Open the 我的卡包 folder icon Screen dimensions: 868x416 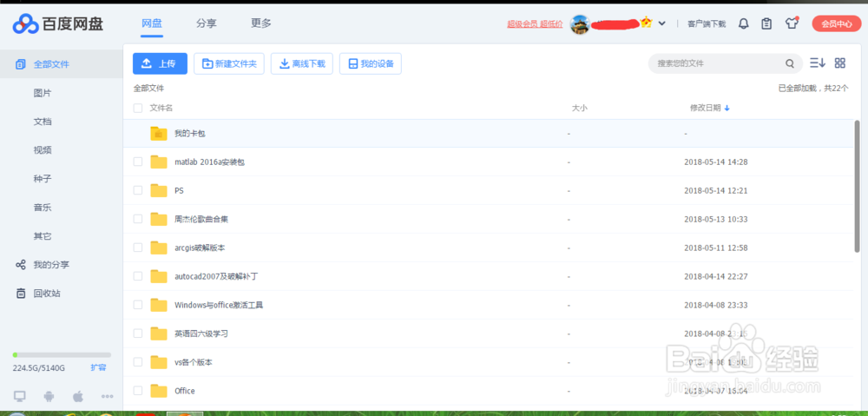(x=159, y=134)
